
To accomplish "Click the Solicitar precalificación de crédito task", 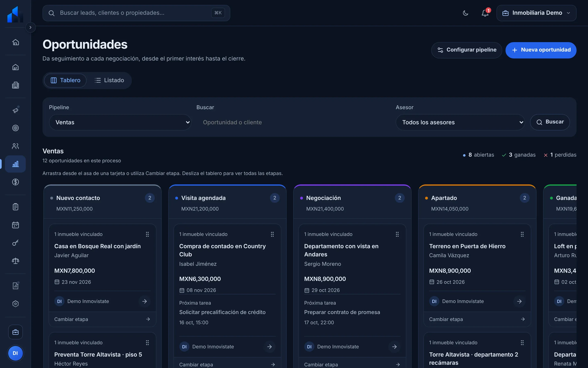I will pos(222,312).
